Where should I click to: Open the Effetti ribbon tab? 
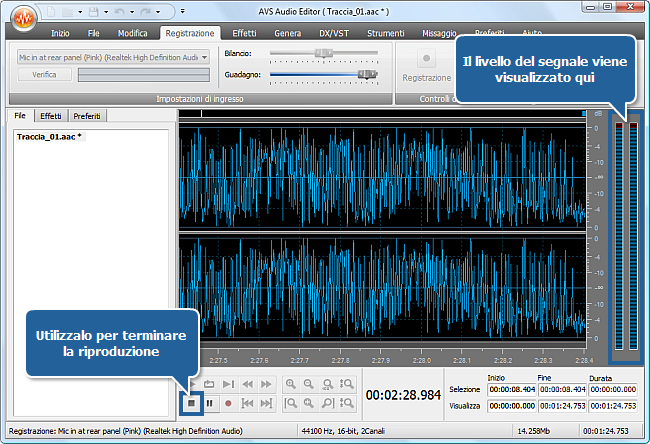[x=244, y=33]
